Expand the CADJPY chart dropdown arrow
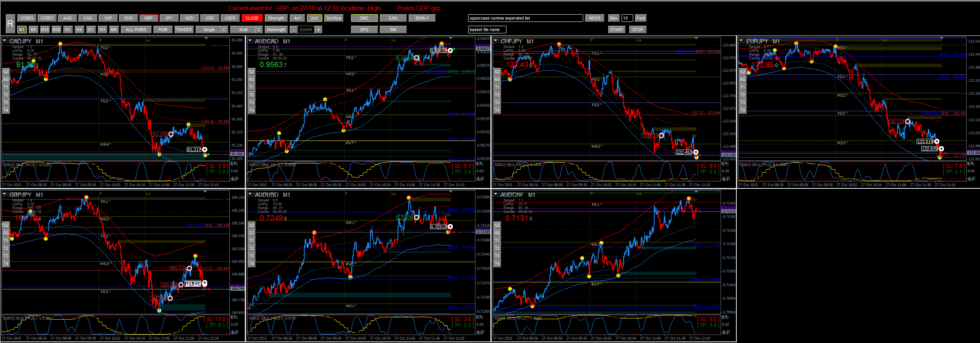 point(5,40)
